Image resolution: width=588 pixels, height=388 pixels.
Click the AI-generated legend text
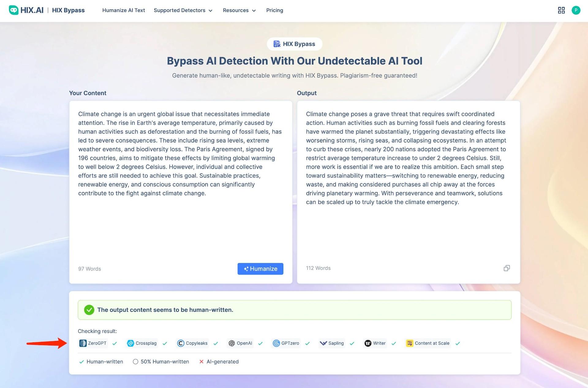pos(223,362)
